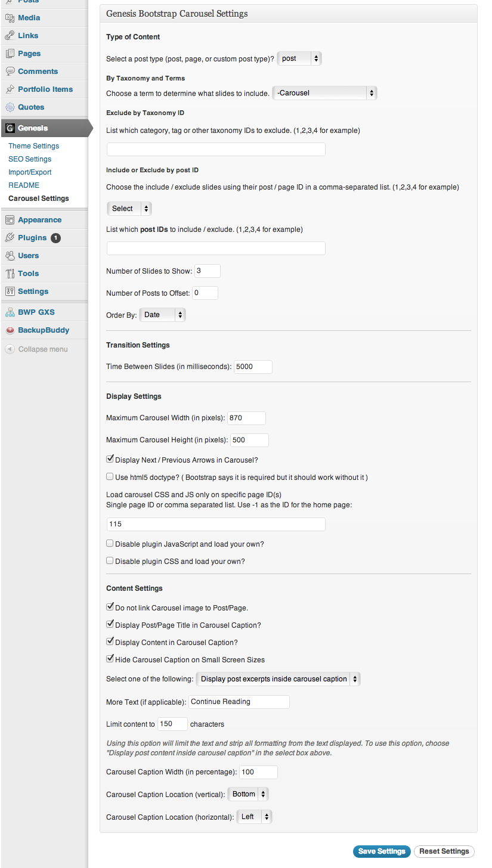Open Carousel Caption Location vertical Bottom dropdown
The height and width of the screenshot is (868, 492).
point(248,794)
